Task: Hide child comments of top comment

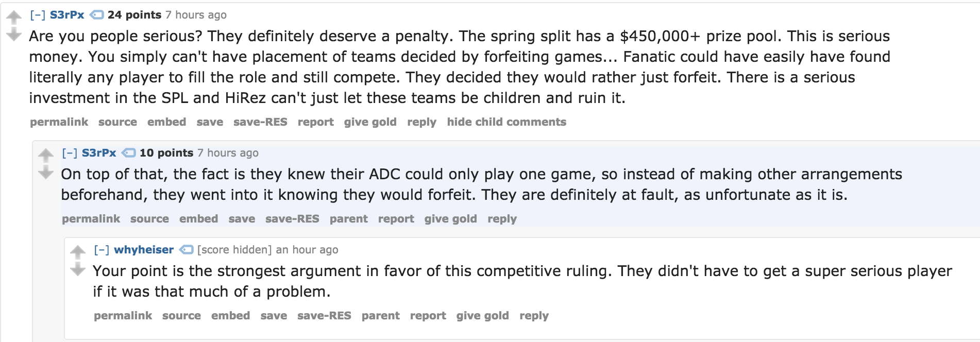Action: (506, 122)
